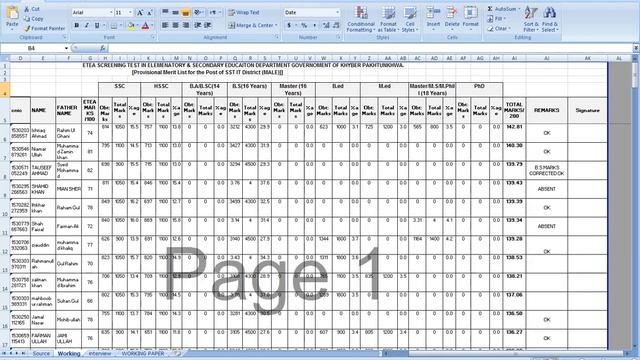Open Font group dialog launcher
The width and height of the screenshot is (640, 360).
click(x=153, y=38)
